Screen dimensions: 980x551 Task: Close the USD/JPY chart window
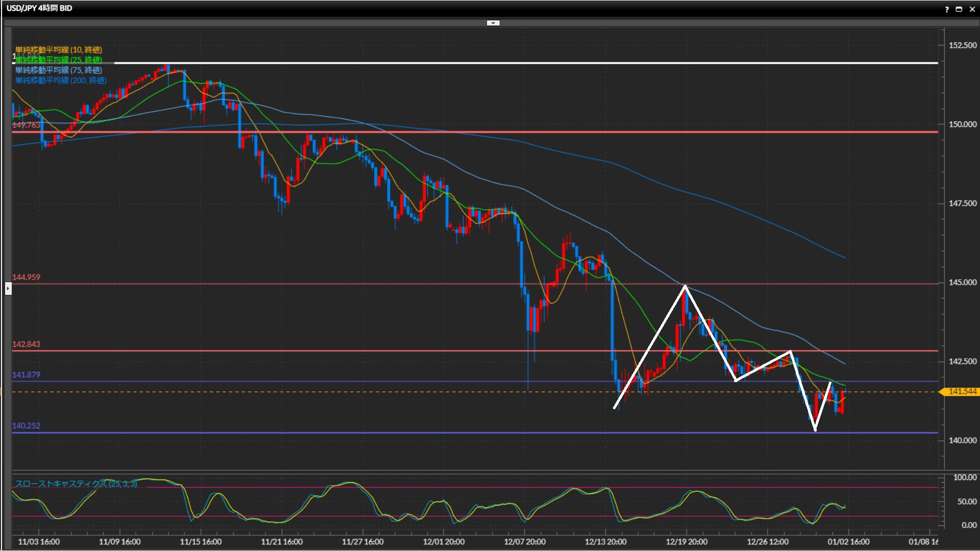click(x=972, y=9)
